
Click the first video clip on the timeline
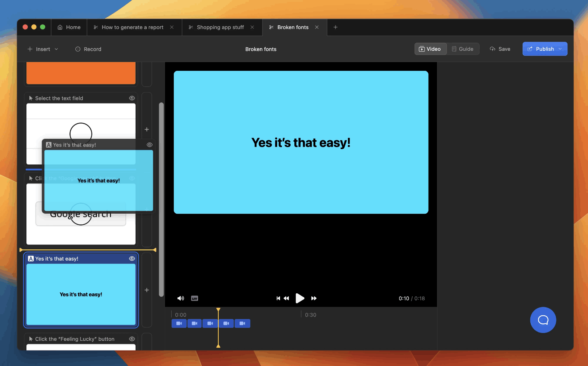(x=179, y=323)
